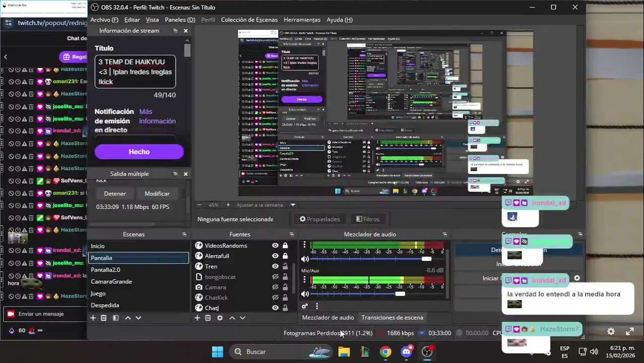Lock the Tren source
The height and width of the screenshot is (363, 644).
[285, 267]
